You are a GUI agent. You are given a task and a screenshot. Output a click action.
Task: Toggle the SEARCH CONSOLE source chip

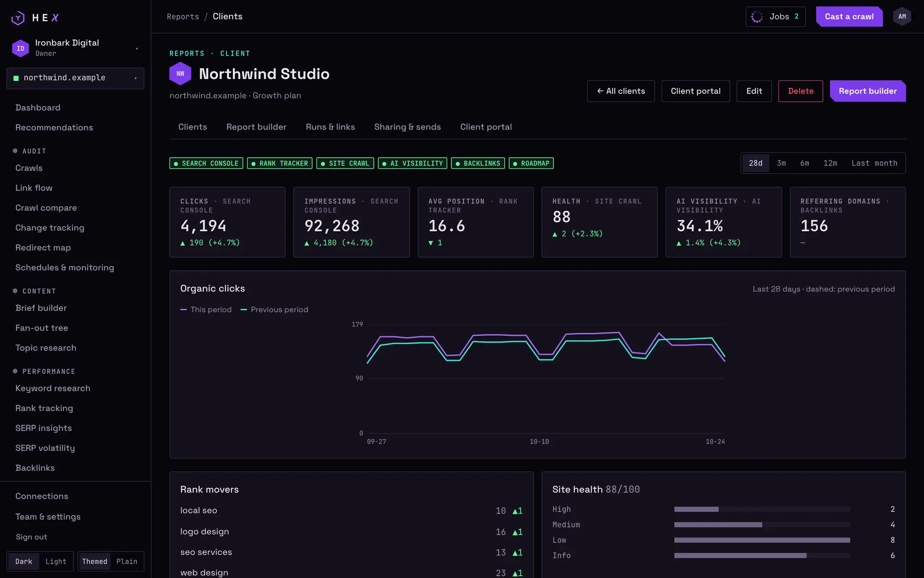[x=206, y=163]
